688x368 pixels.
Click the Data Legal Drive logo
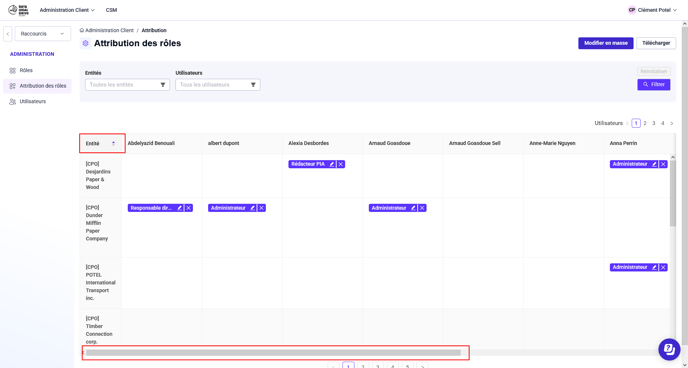click(18, 10)
